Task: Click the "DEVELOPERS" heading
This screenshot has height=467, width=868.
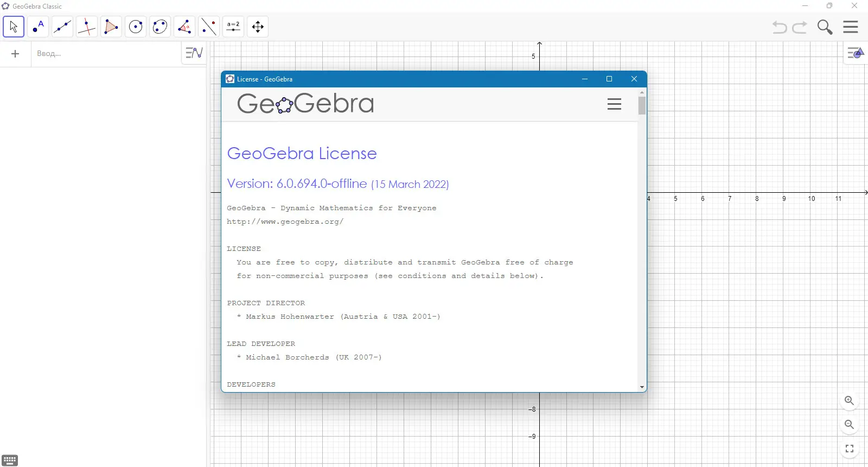Action: pos(251,384)
